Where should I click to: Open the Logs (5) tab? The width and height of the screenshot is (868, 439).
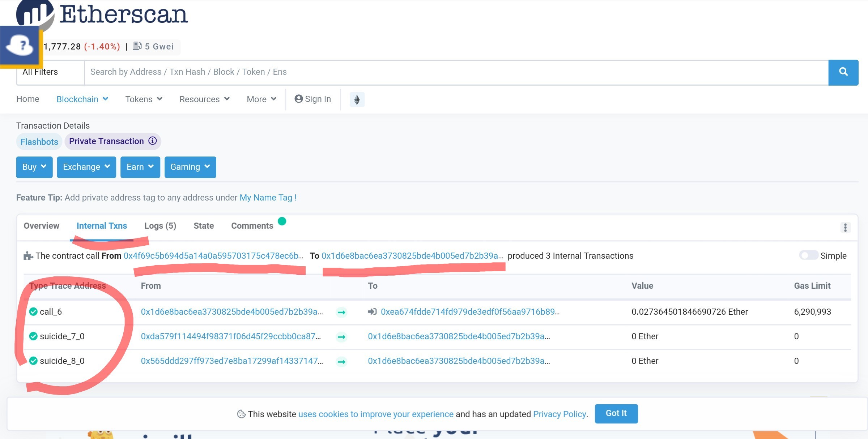click(x=160, y=226)
